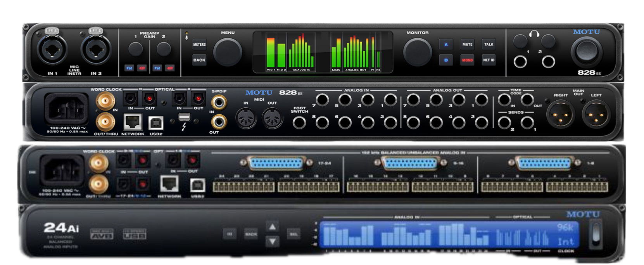This screenshot has height=265, width=644.
Task: Click ANALOG OUT jack 8 on 828ES
Action: coord(413,122)
